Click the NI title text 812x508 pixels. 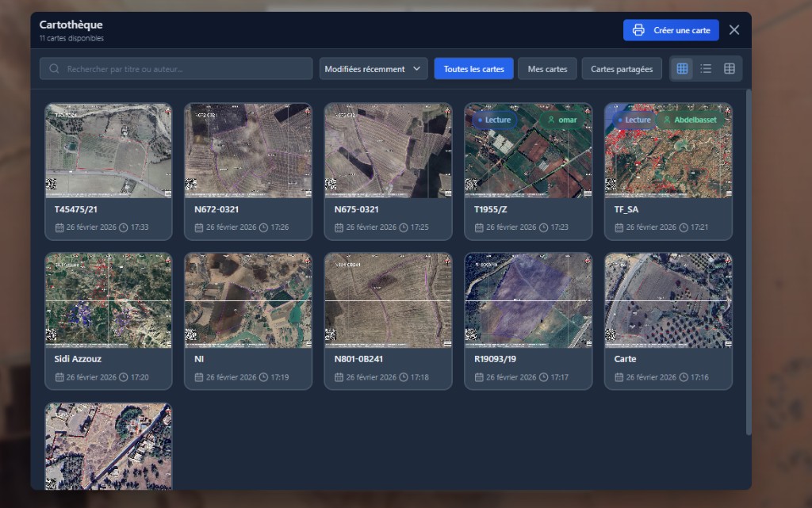[199, 358]
